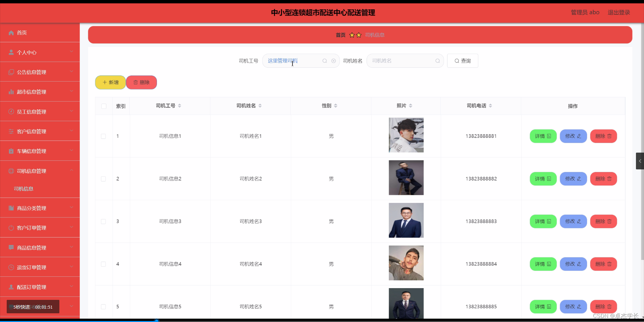Click 退出登录 in the top bar
The width and height of the screenshot is (644, 322).
(x=619, y=12)
